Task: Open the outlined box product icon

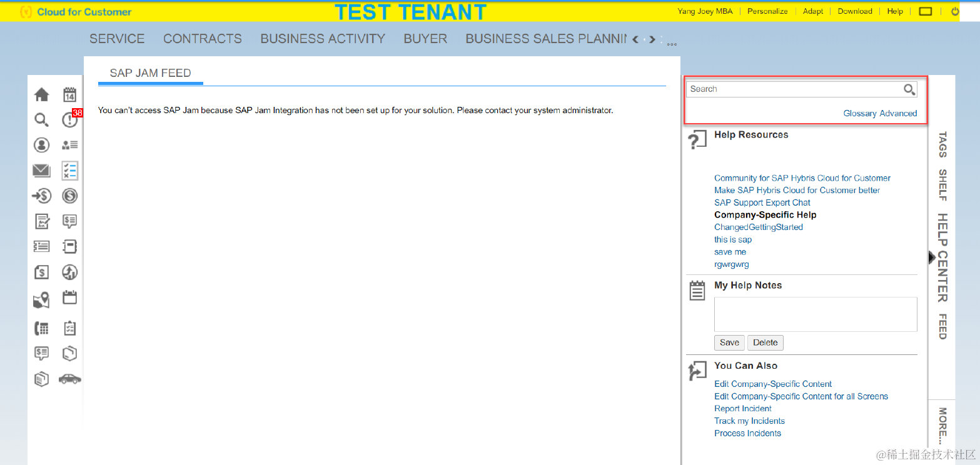Action: point(69,353)
